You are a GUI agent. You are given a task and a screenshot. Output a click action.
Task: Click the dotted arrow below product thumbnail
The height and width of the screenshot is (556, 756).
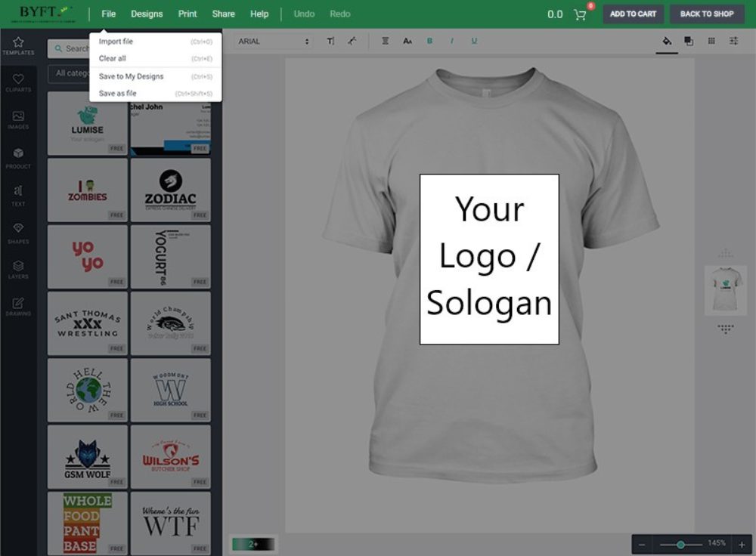click(726, 329)
